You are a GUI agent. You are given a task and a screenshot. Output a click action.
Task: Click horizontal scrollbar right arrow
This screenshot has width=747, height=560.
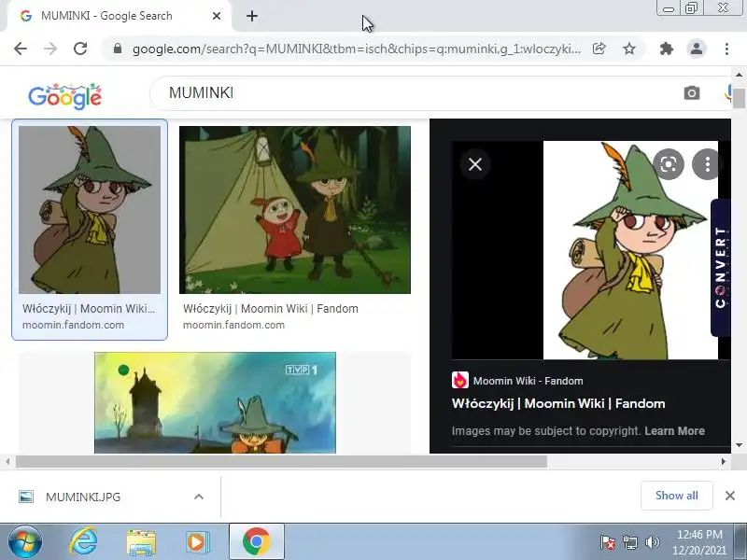(x=723, y=461)
